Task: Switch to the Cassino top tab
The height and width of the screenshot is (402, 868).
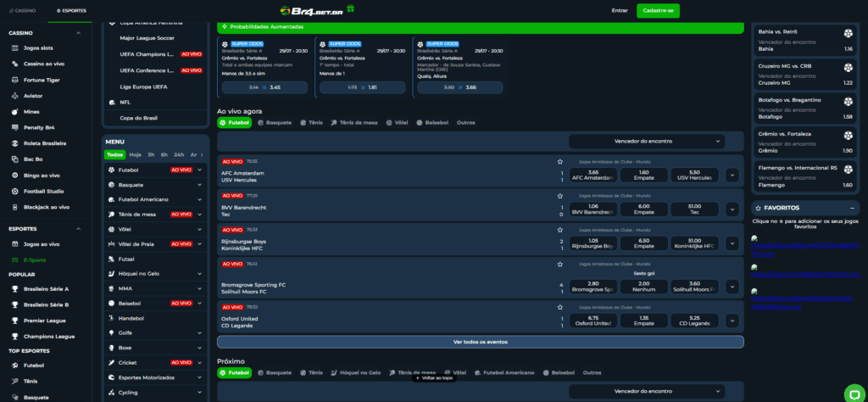Action: click(23, 10)
